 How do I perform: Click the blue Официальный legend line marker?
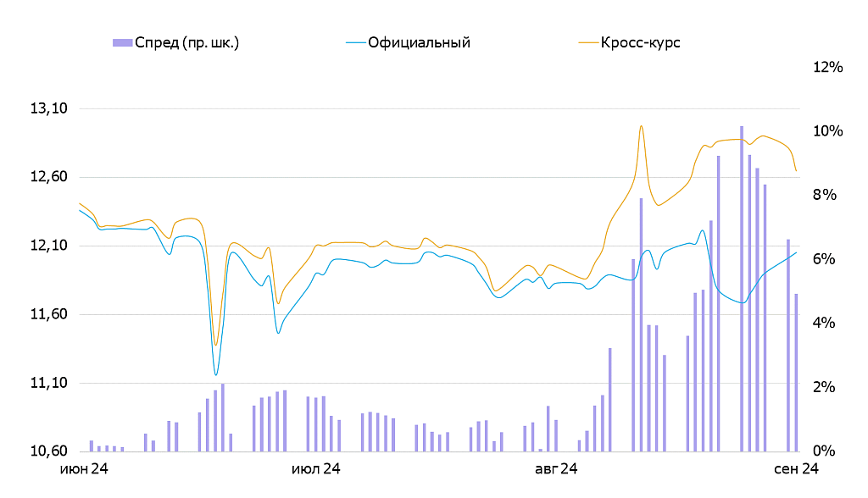[356, 42]
